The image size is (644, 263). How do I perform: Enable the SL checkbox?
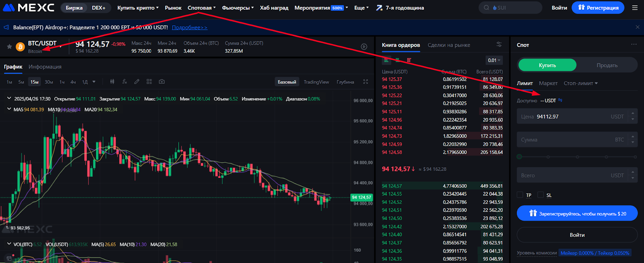point(541,195)
